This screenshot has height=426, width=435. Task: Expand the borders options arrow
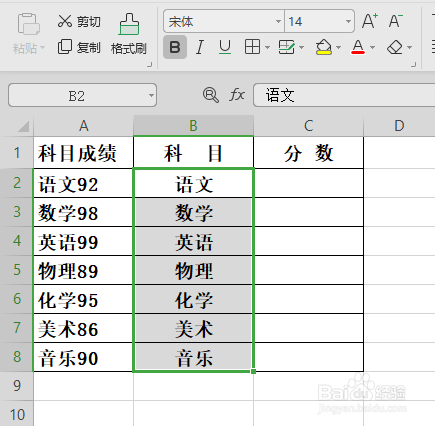(x=267, y=47)
